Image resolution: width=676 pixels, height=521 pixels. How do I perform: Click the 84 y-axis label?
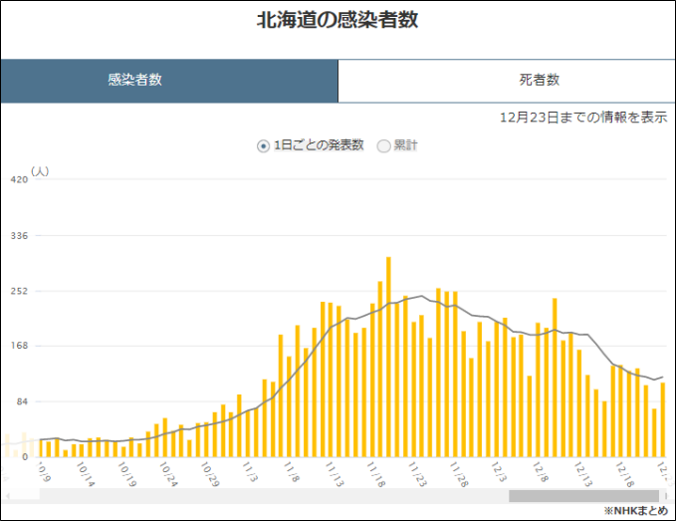pos(22,402)
